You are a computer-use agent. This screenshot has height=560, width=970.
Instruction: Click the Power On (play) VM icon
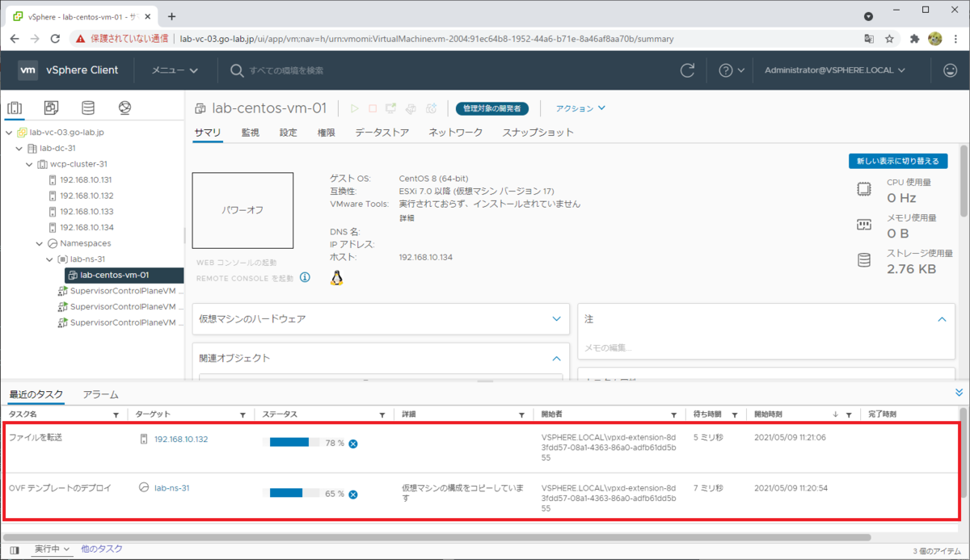354,108
